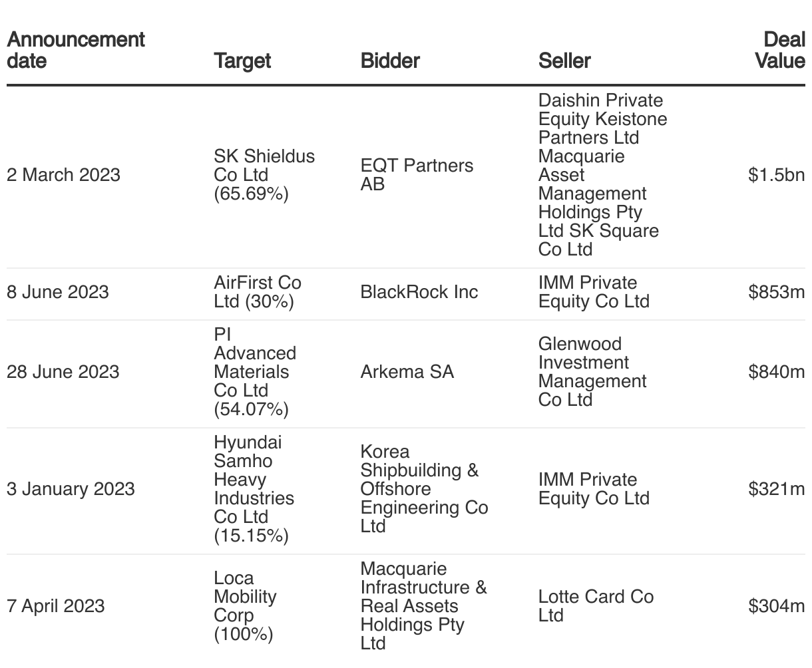Click PI Advanced Materials target cell
The width and height of the screenshot is (812, 668).
255,372
